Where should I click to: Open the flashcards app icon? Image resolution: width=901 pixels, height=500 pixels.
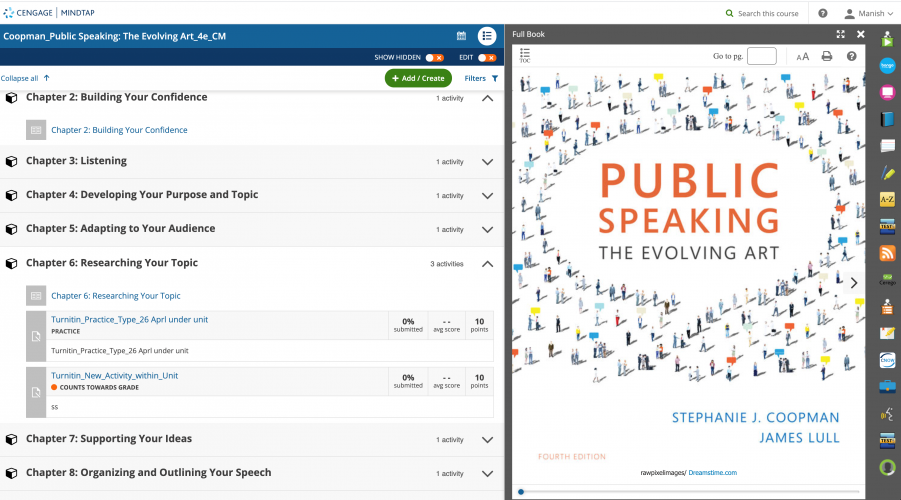click(x=887, y=146)
